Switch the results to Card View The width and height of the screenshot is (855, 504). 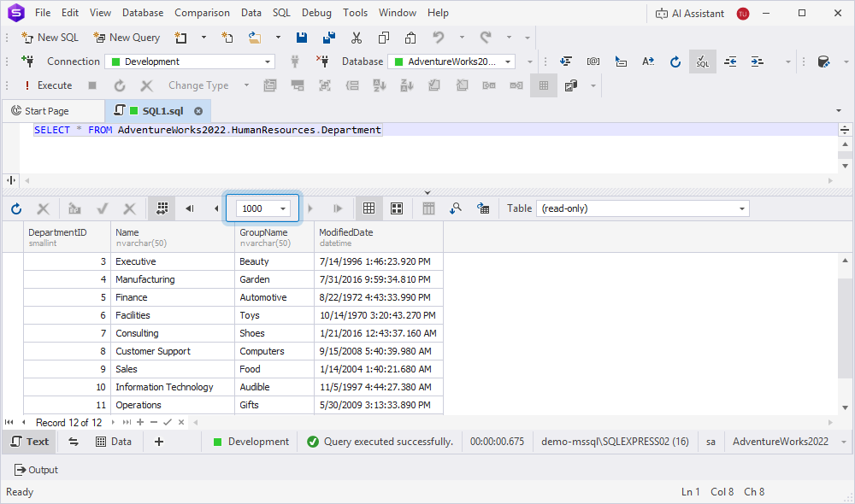click(x=395, y=208)
